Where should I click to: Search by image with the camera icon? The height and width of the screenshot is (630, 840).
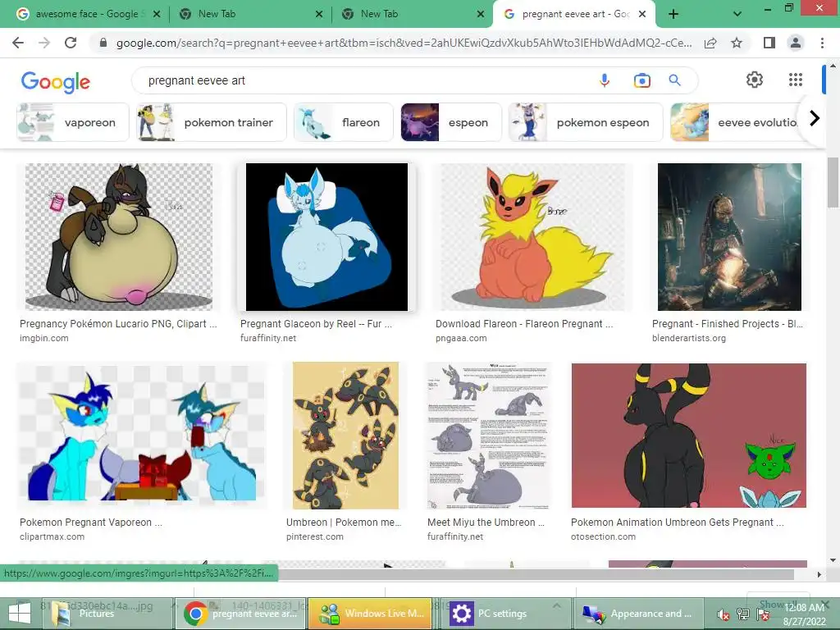click(641, 80)
